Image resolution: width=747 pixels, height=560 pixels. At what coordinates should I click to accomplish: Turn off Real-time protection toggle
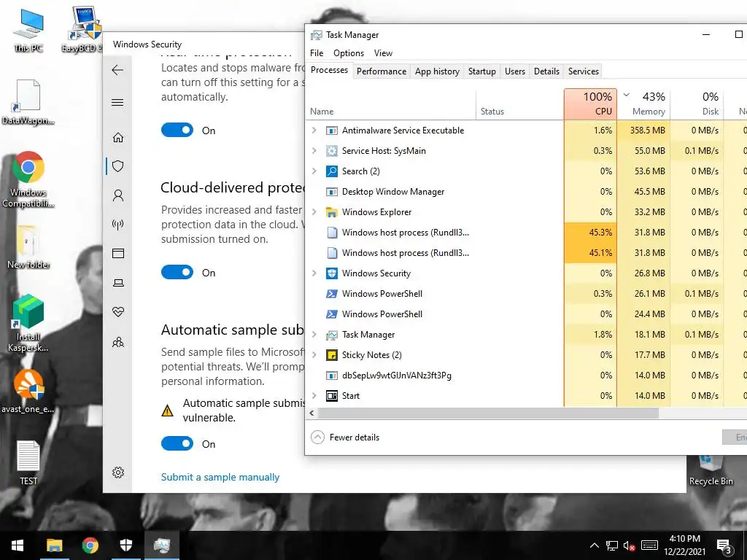(177, 130)
